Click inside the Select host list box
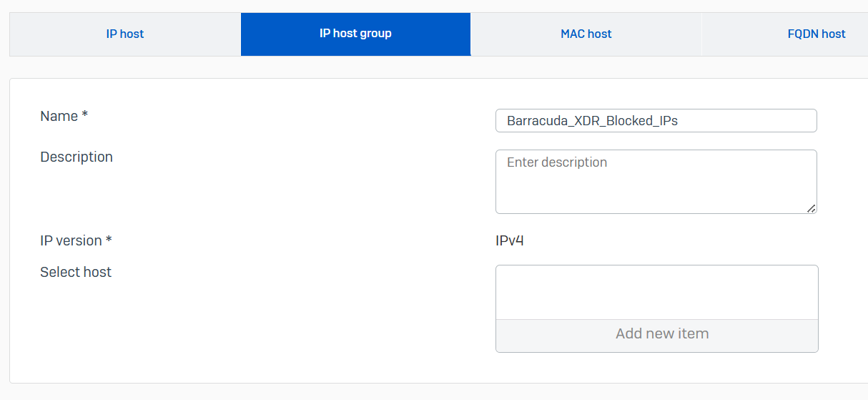 click(x=656, y=292)
